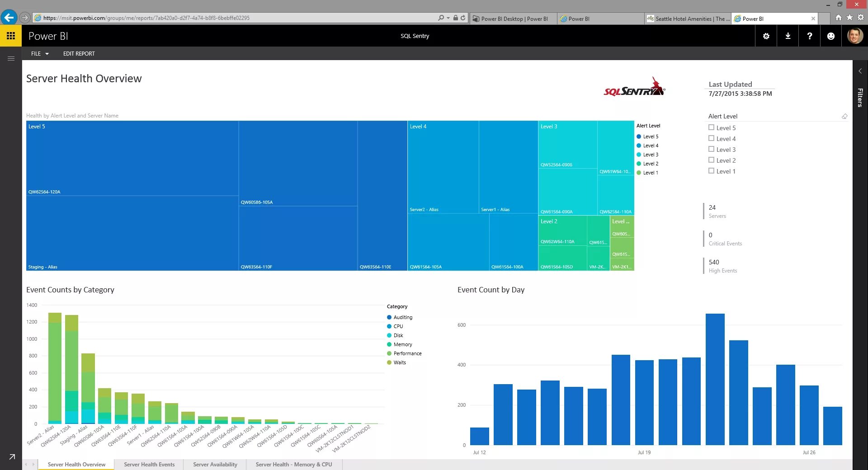Viewport: 868px width, 470px height.
Task: Open browser favorites star icon
Action: pos(849,18)
